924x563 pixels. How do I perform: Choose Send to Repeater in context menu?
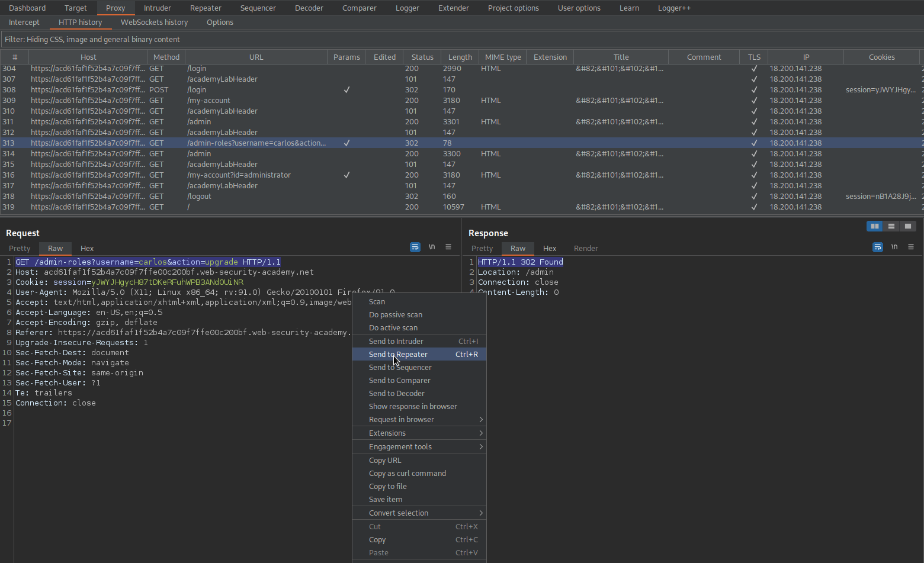[x=419, y=355]
